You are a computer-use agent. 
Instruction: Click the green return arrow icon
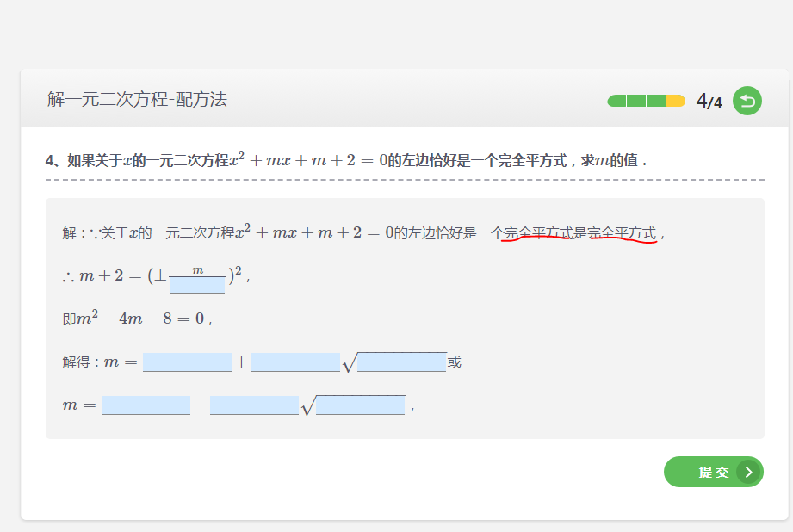coord(747,102)
